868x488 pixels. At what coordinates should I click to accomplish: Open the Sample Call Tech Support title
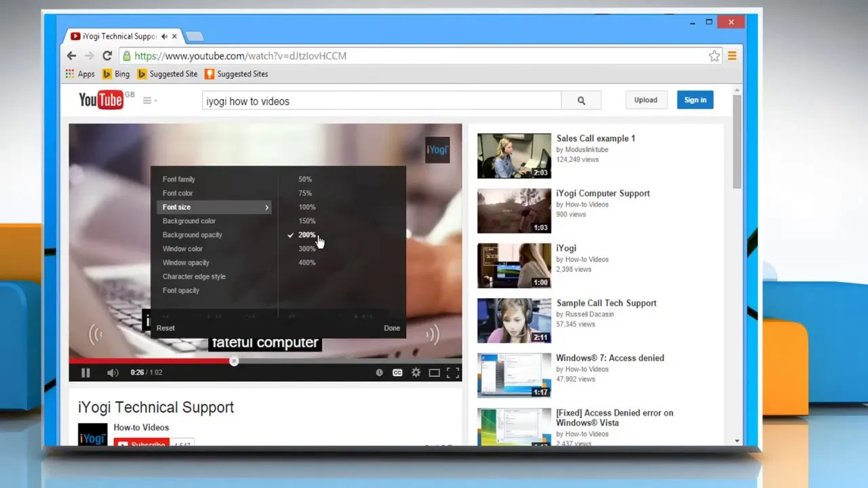click(606, 303)
